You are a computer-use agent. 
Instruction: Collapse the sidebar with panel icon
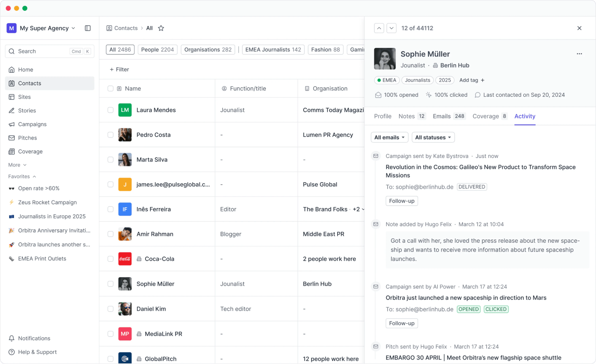pos(88,28)
